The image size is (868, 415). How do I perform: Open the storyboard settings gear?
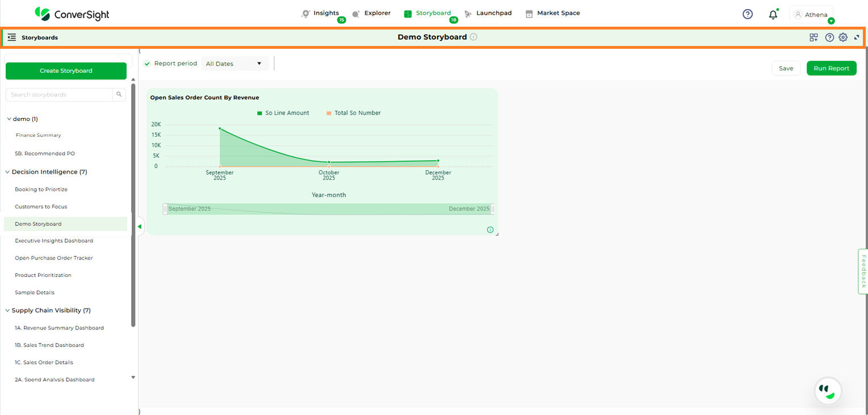click(843, 37)
